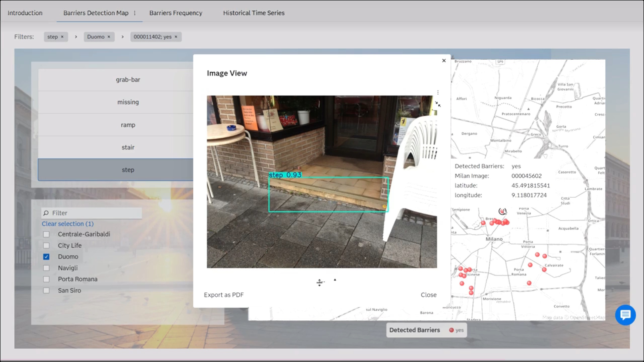Tick the San Siro checkbox
This screenshot has width=644, height=362.
tap(46, 291)
